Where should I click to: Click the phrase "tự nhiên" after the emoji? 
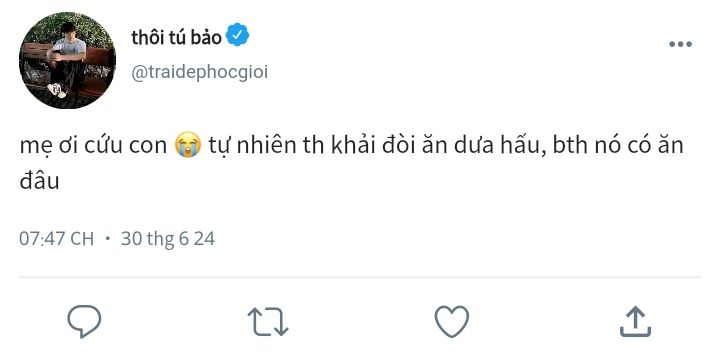coord(252,145)
